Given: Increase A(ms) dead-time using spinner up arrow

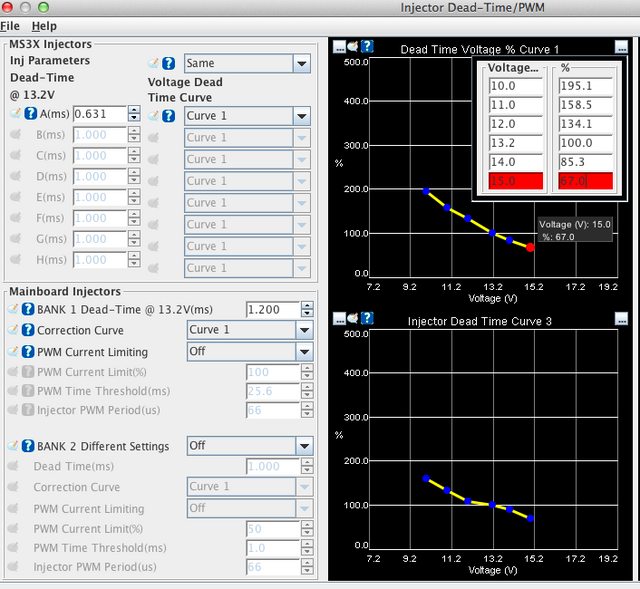Looking at the screenshot, I should point(134,110).
